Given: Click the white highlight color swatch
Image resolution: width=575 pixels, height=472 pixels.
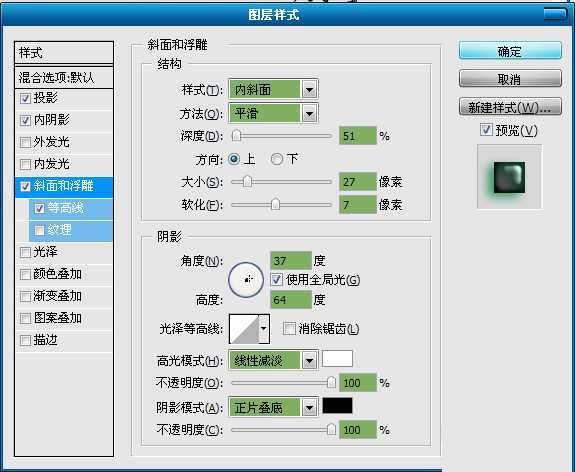Looking at the screenshot, I should click(x=337, y=358).
